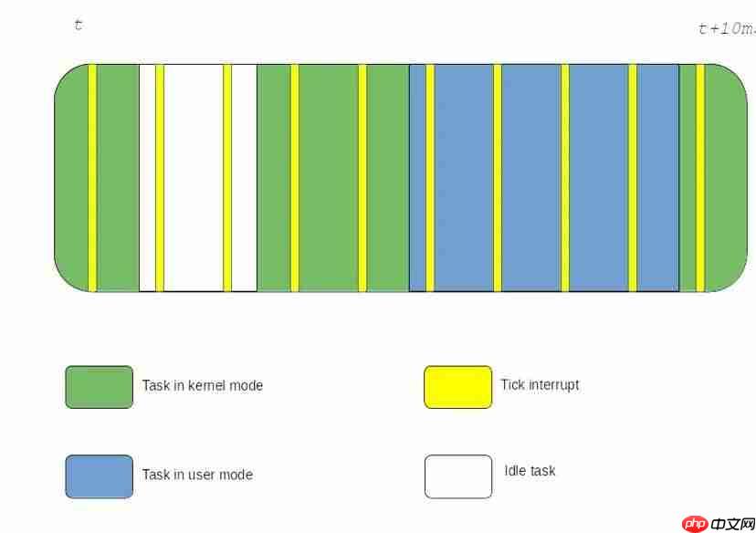Click the "t+10ms" end time label
756x533 pixels.
point(726,28)
